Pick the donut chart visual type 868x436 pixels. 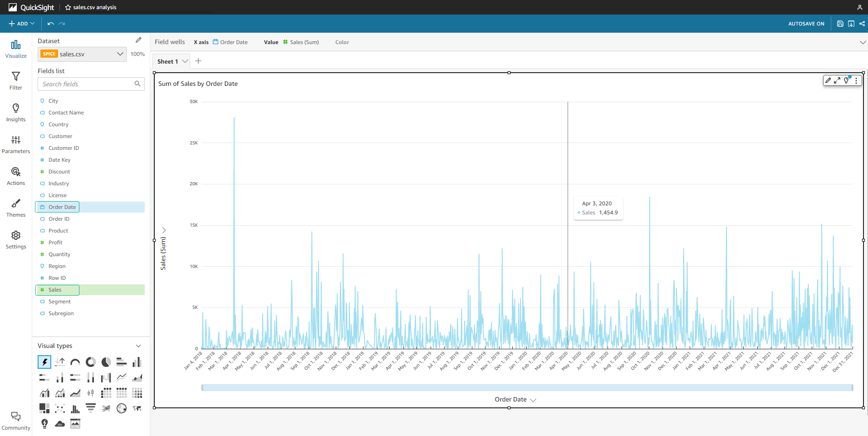coord(91,362)
